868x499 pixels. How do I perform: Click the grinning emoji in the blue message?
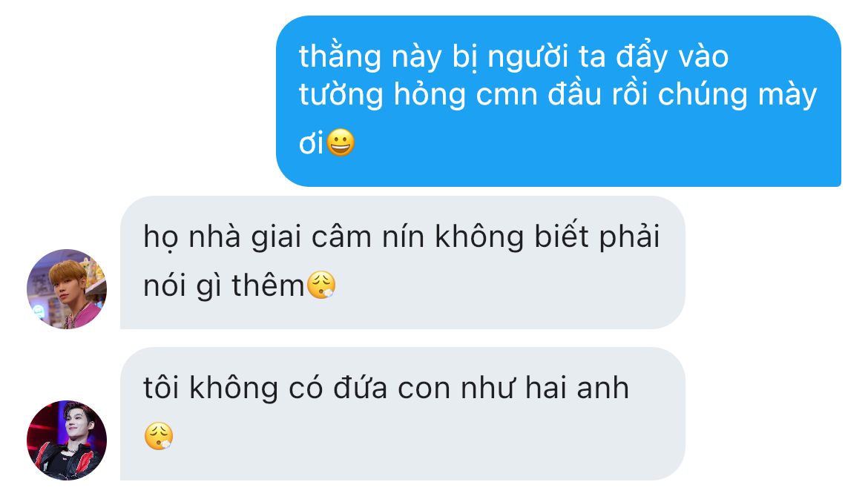[341, 142]
